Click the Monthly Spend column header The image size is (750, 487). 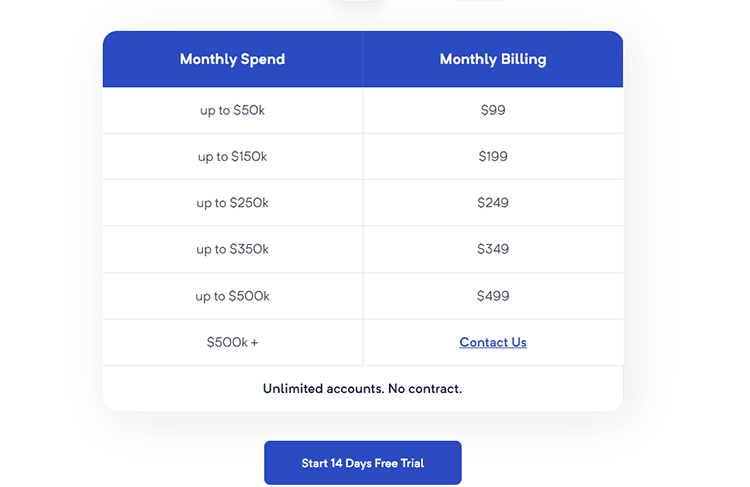tap(232, 59)
